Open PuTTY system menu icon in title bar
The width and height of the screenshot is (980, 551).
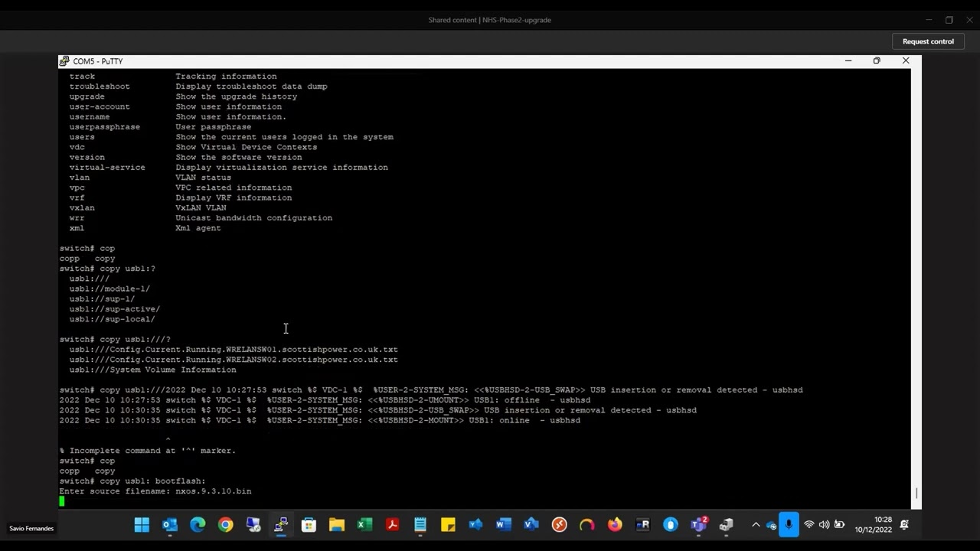point(66,61)
